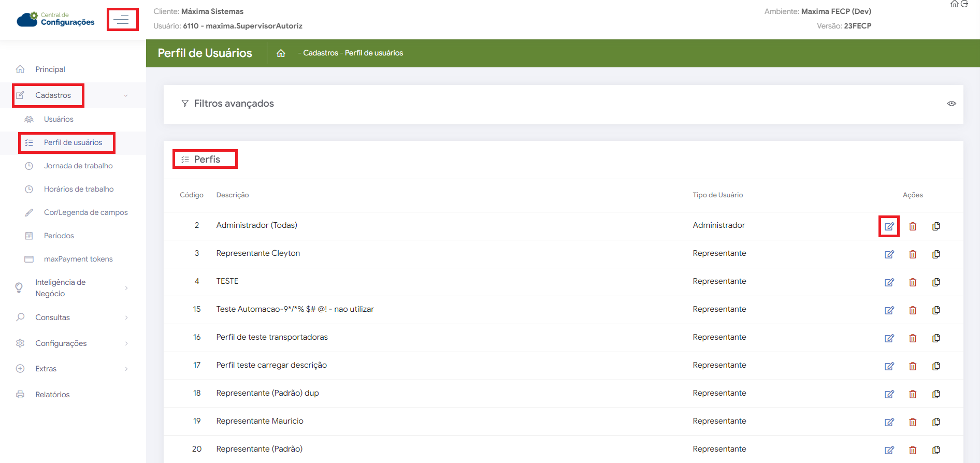Toggle the hamburger sidebar menu
Viewport: 980px width, 463px height.
[122, 20]
